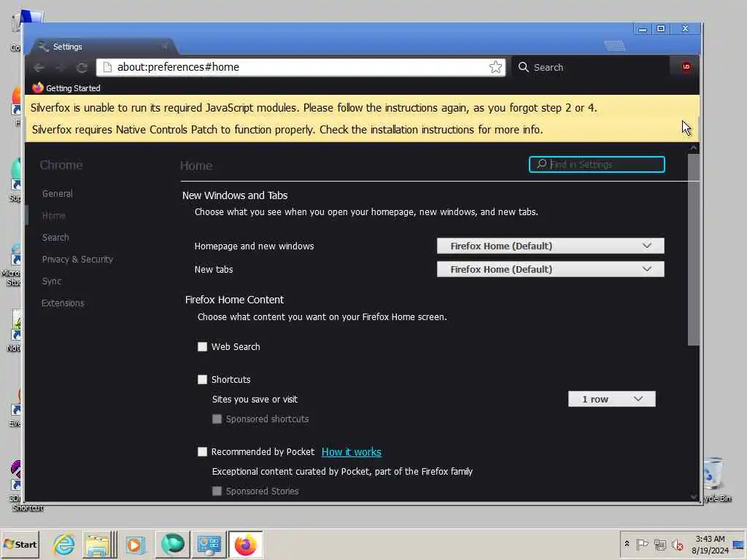This screenshot has height=560, width=747.
Task: Toggle the Sponsored Stories checkbox
Action: (x=217, y=491)
